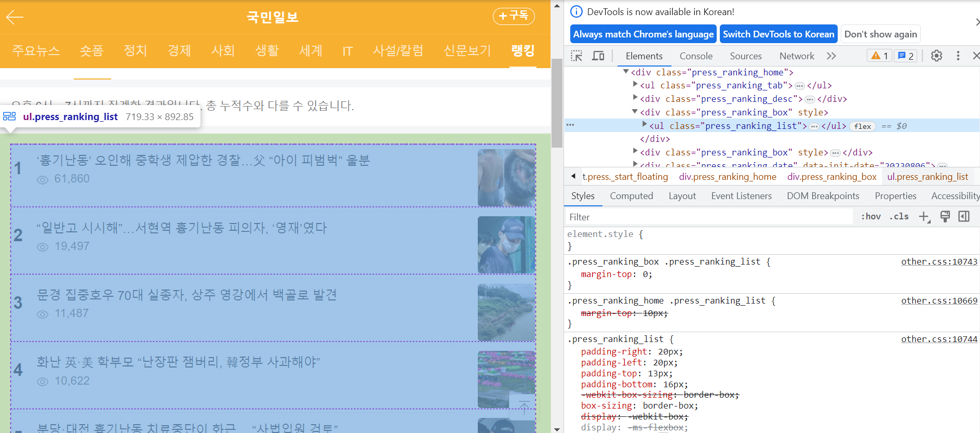The image size is (980, 433).
Task: Open the Properties pane tab
Action: [895, 196]
